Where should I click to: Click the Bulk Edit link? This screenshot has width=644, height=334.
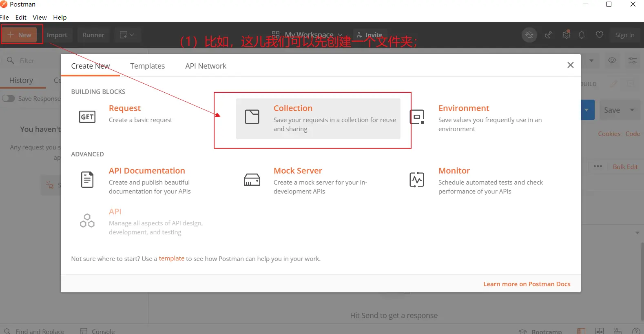[625, 167]
